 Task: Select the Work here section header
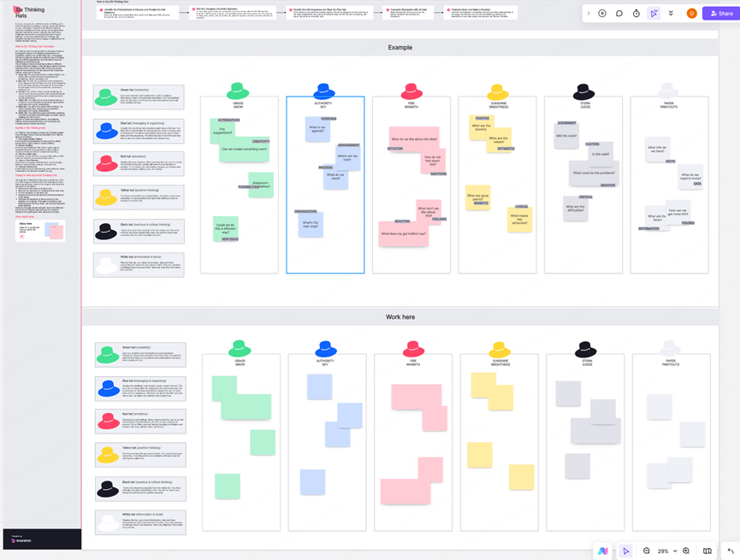click(400, 317)
